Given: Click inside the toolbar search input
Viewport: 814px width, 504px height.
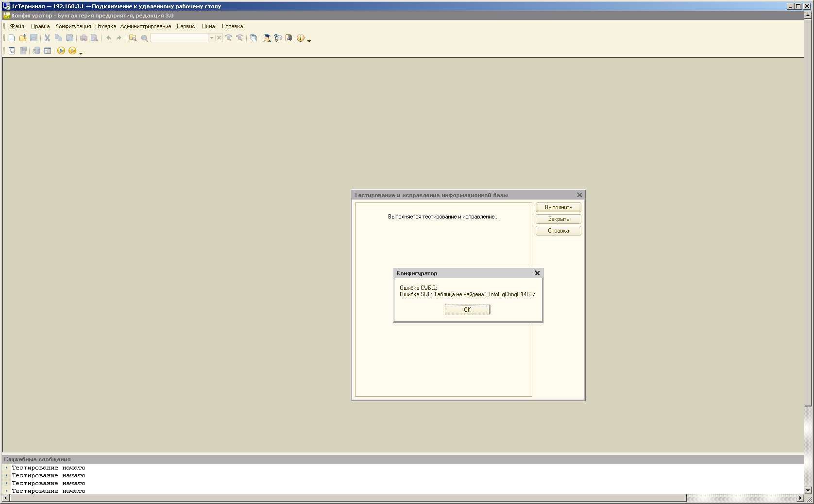Looking at the screenshot, I should coord(179,38).
